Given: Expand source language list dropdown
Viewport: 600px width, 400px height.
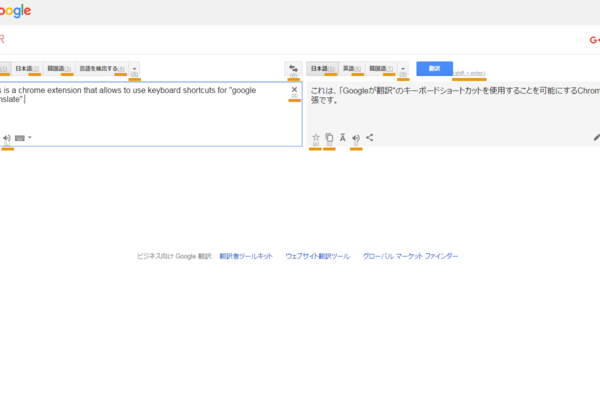Looking at the screenshot, I should (x=134, y=69).
